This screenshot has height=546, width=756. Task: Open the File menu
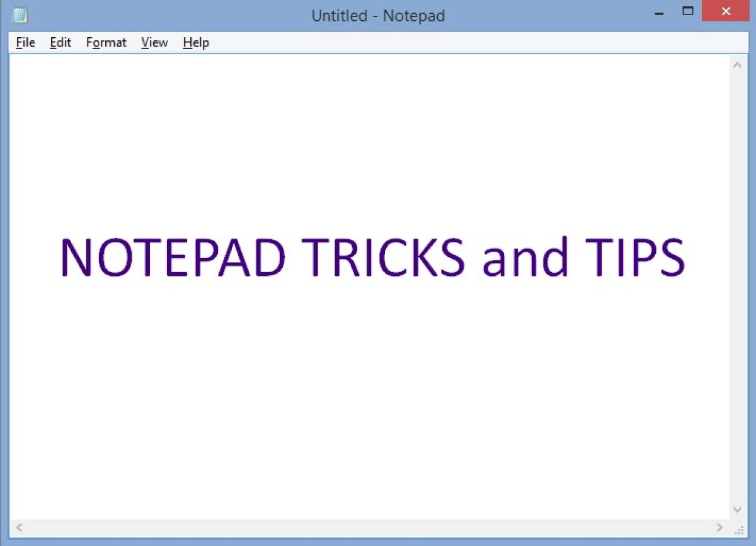[x=25, y=43]
